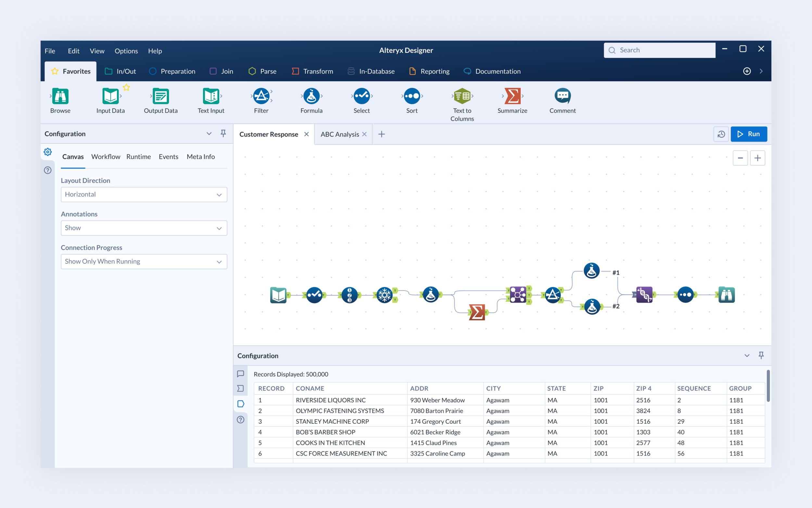Click the purple DNA node on canvas
Viewport: 812px width, 508px height.
644,295
